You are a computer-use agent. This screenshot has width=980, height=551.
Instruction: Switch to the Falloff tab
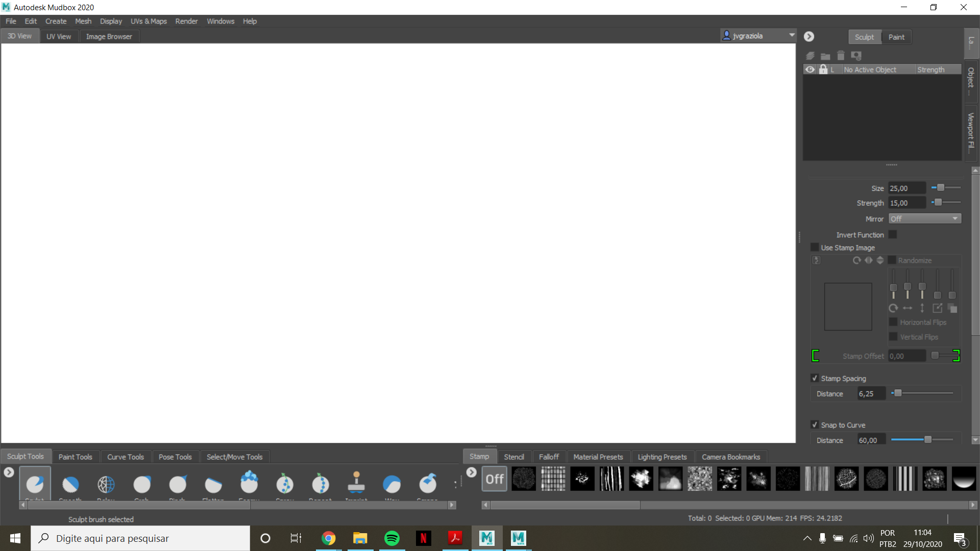[x=549, y=457]
